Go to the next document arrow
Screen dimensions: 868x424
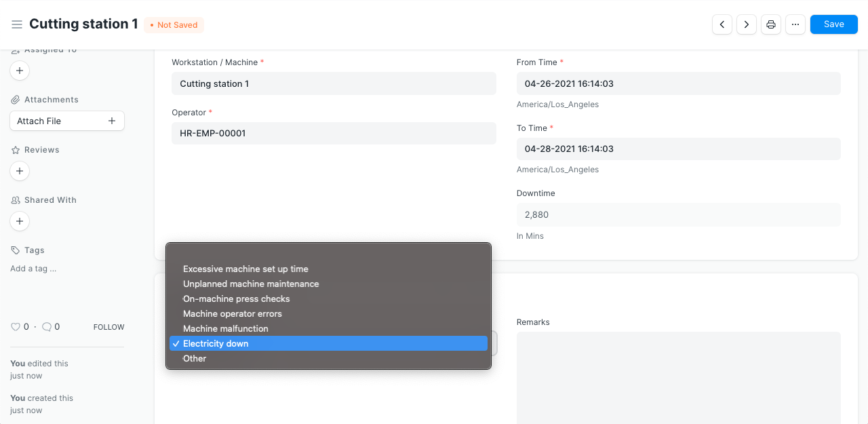coord(746,24)
